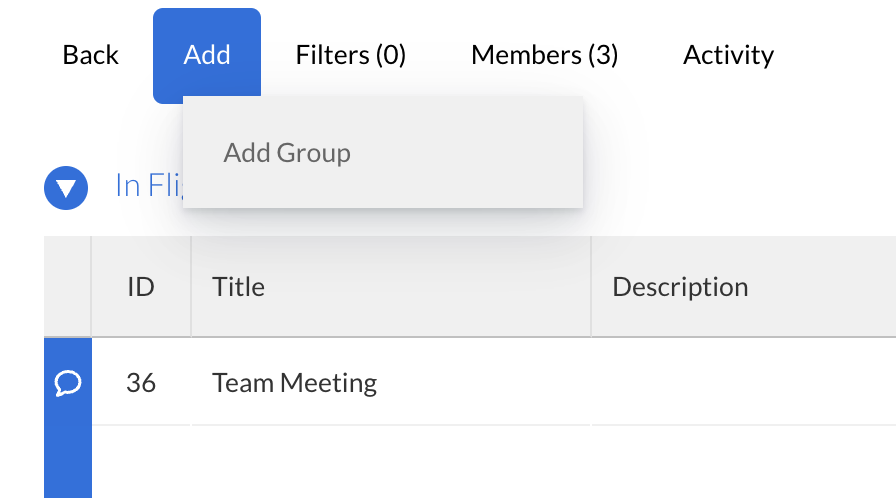
Task: Click the blue group color strip below the comment icon
Action: [x=68, y=462]
